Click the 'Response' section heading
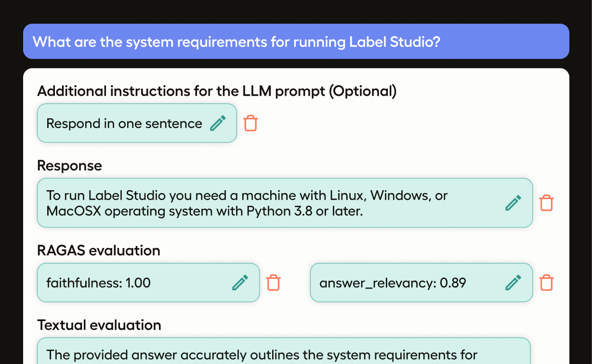 pos(69,166)
